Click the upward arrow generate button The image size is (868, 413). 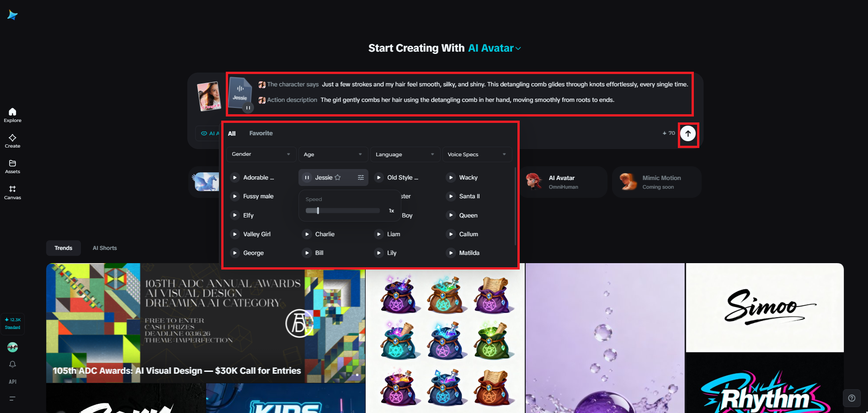(688, 133)
